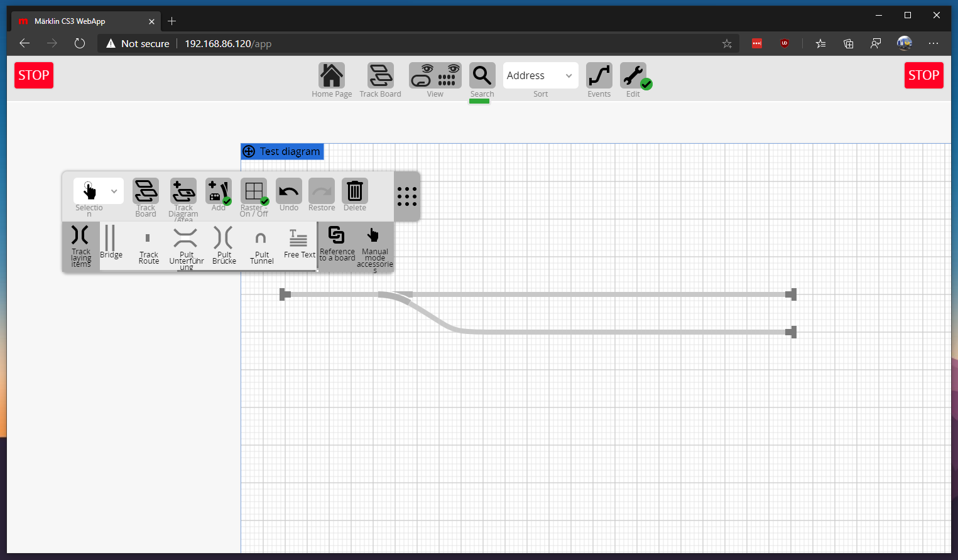Image resolution: width=958 pixels, height=560 pixels.
Task: Click the toolbar drag handle dots
Action: point(407,197)
